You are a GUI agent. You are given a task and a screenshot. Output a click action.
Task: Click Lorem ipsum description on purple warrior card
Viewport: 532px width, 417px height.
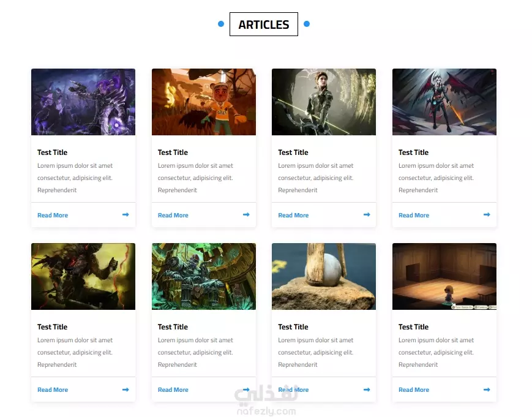pyautogui.click(x=75, y=178)
